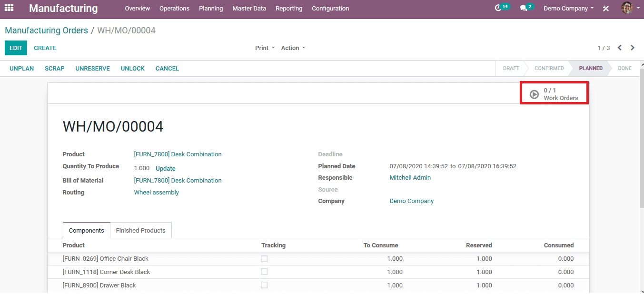The height and width of the screenshot is (296, 644).
Task: Click the CANCEL button
Action: click(167, 69)
